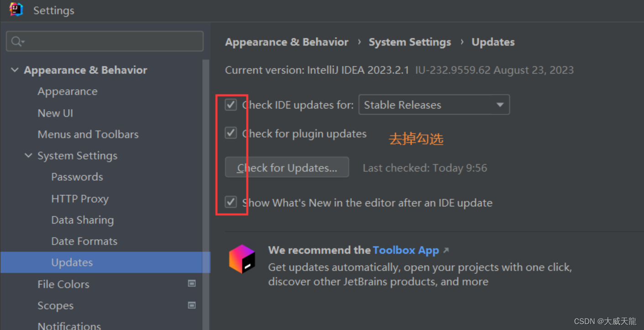Click Updates breadcrumb title
Viewport: 644px width, 330px height.
click(x=493, y=42)
